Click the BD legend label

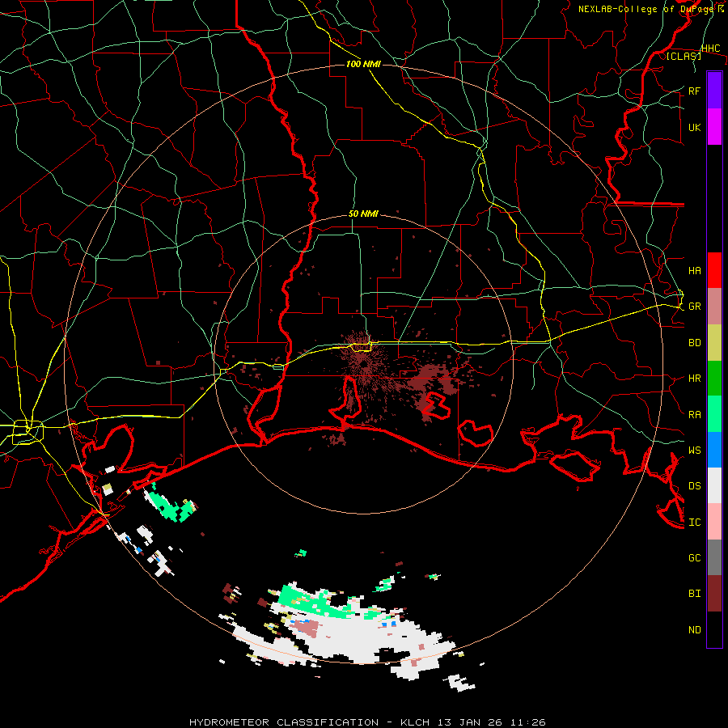click(x=694, y=343)
